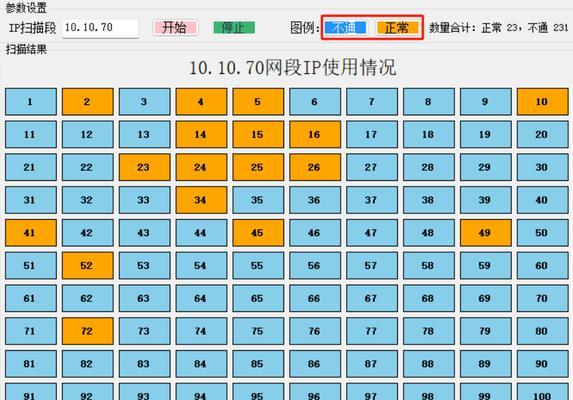Select blue IP cell number 1
573x400 pixels.
tap(31, 102)
